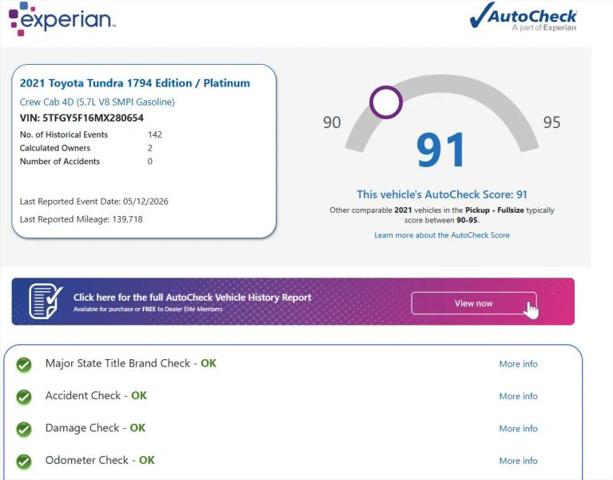
Task: Click the No. of Historical Events value 142
Action: [x=155, y=134]
